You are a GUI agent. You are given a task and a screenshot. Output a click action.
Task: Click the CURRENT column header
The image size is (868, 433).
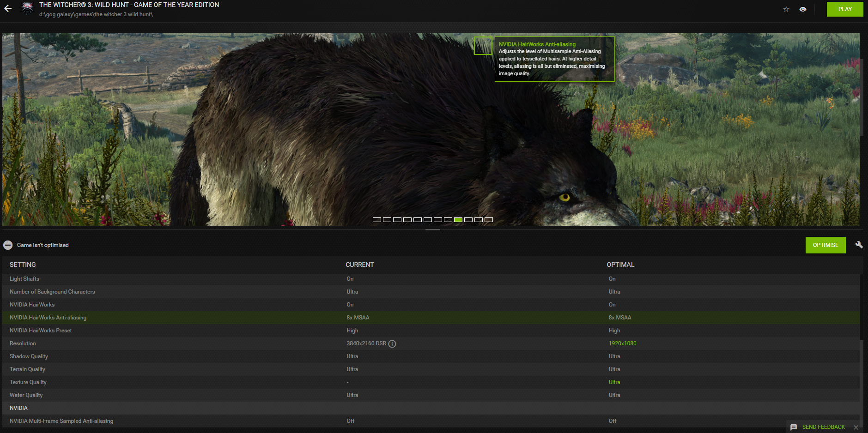[x=360, y=265]
